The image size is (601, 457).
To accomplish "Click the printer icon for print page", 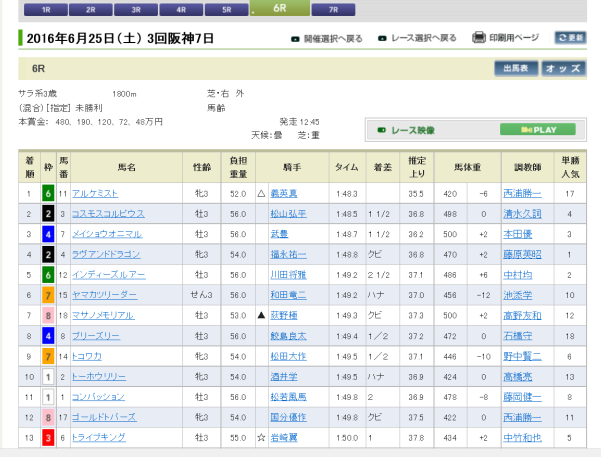I will [x=479, y=38].
